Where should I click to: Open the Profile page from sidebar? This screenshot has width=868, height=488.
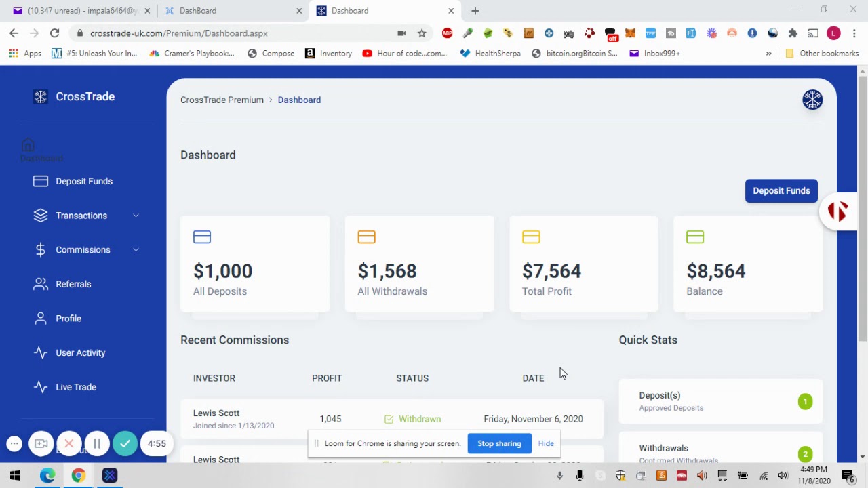coord(58,319)
